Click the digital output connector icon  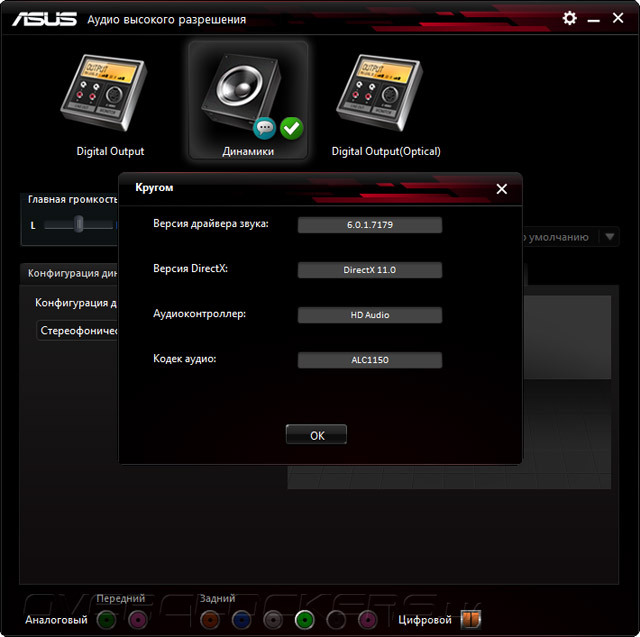471,619
